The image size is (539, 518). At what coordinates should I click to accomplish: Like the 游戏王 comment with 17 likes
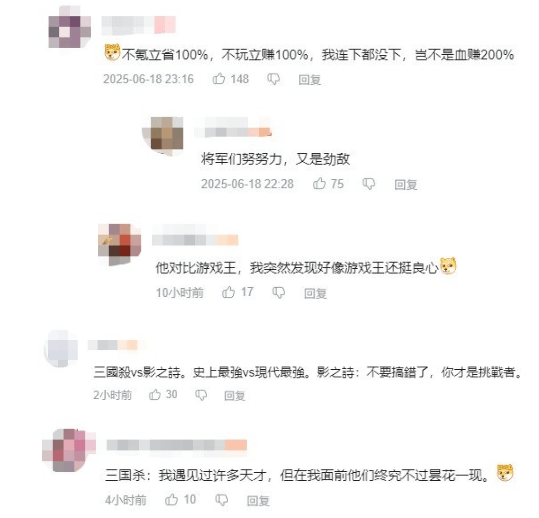click(228, 293)
